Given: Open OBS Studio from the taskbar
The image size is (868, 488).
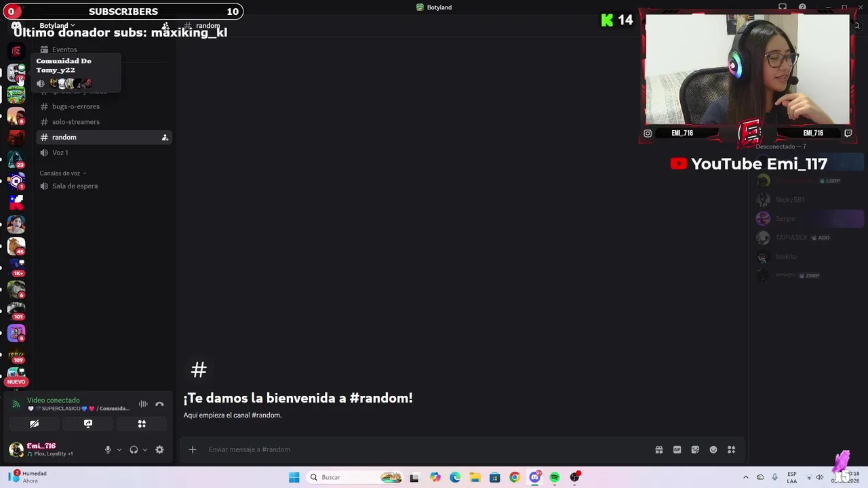Looking at the screenshot, I should [x=575, y=477].
